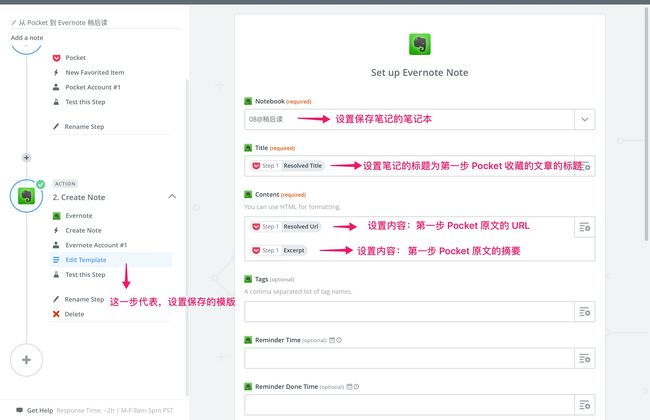Click the Tags input field
Screen dimensions: 650x420
point(409,312)
